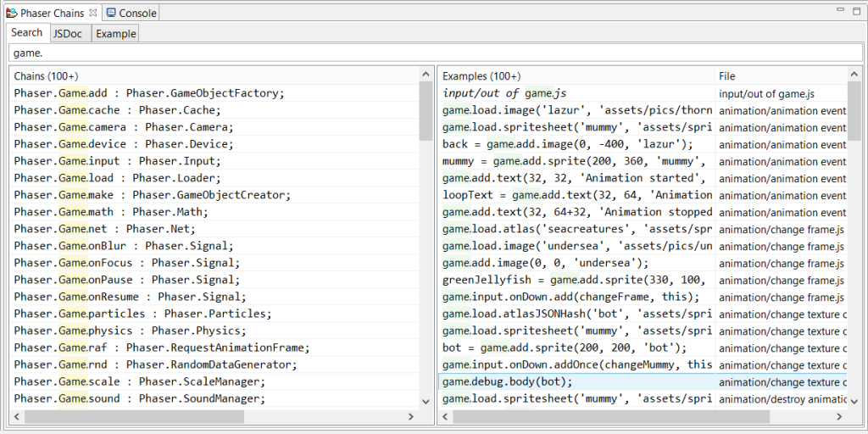Select highlighted example game.debug.body(bot) row

(643, 382)
